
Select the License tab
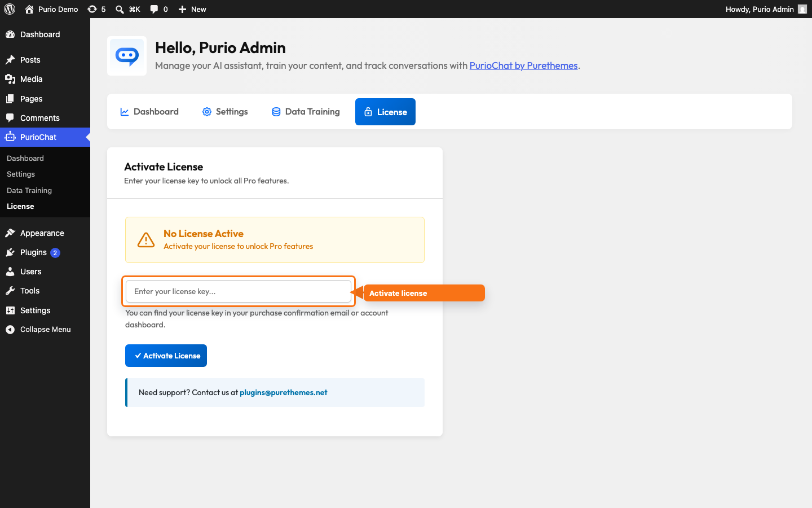click(385, 112)
